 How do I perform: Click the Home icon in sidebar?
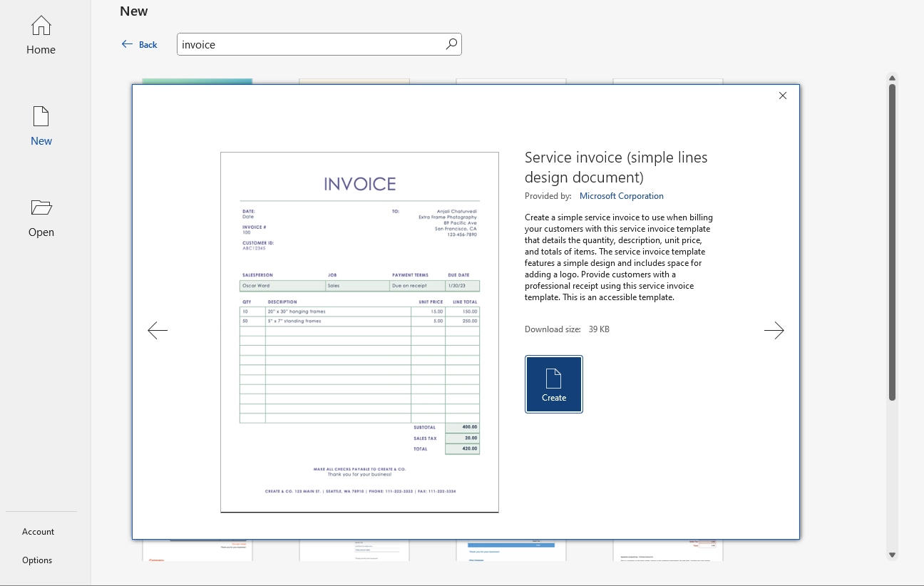(x=41, y=26)
